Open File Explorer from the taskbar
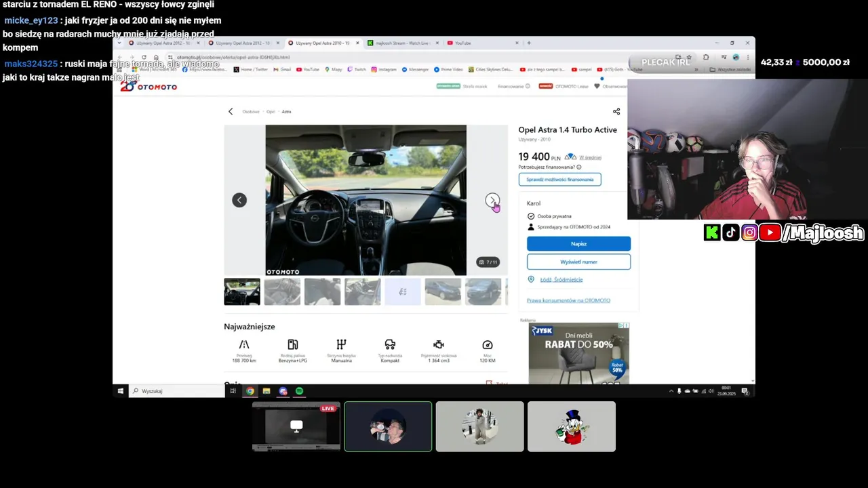The height and width of the screenshot is (488, 868). (x=267, y=391)
